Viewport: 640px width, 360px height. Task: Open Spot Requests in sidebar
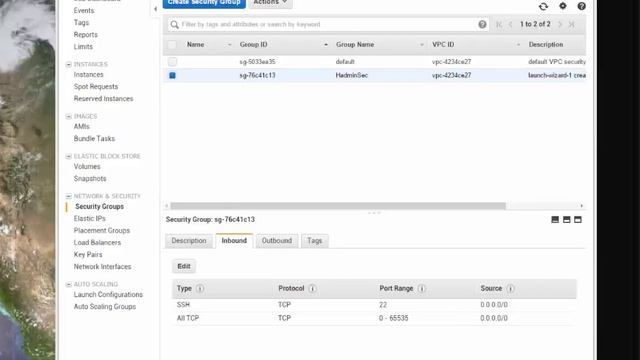(x=96, y=87)
